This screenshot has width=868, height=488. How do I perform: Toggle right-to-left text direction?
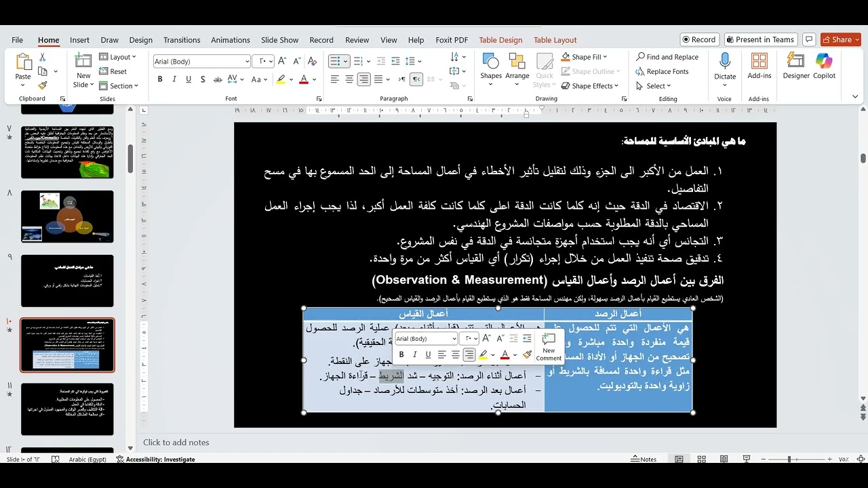(x=416, y=79)
